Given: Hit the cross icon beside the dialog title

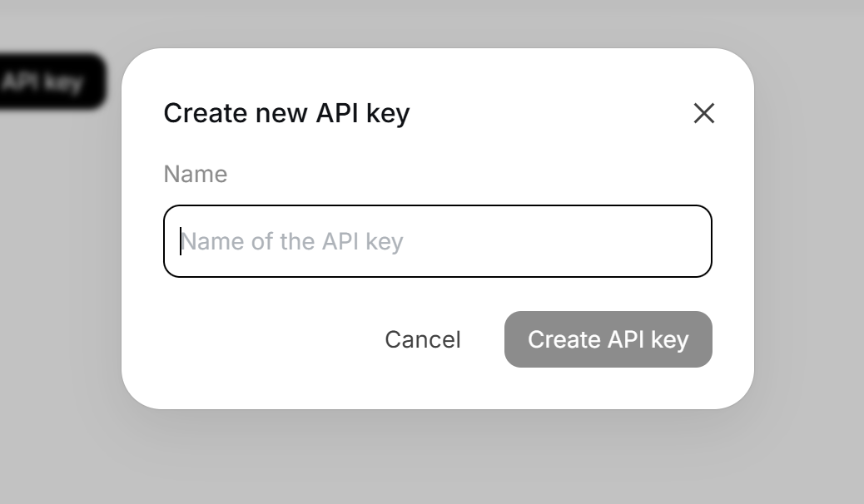Looking at the screenshot, I should (703, 113).
